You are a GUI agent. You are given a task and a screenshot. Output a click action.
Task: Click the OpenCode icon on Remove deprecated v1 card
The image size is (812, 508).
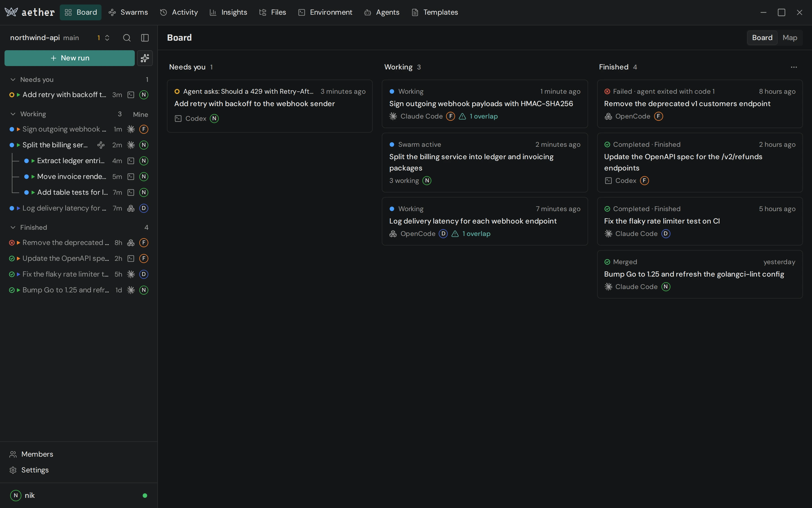[608, 116]
